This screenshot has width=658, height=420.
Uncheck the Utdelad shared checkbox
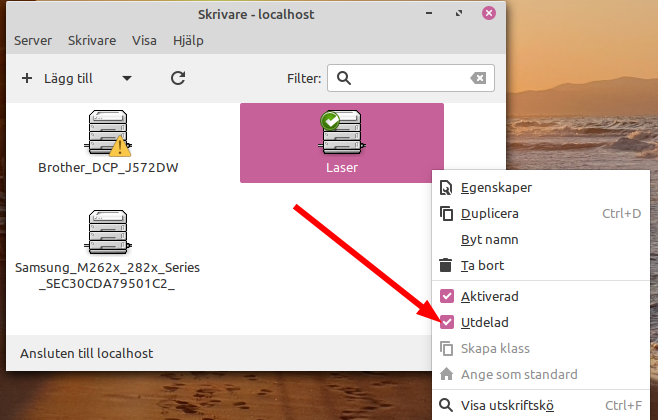(x=446, y=322)
